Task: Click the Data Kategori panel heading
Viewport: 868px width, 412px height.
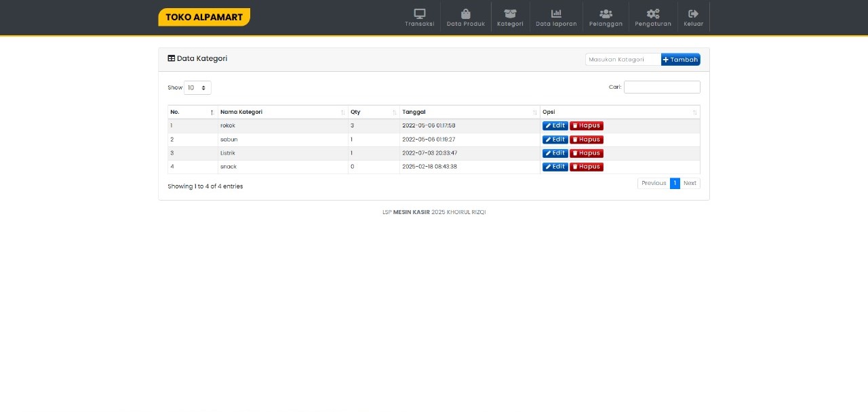Action: [197, 59]
